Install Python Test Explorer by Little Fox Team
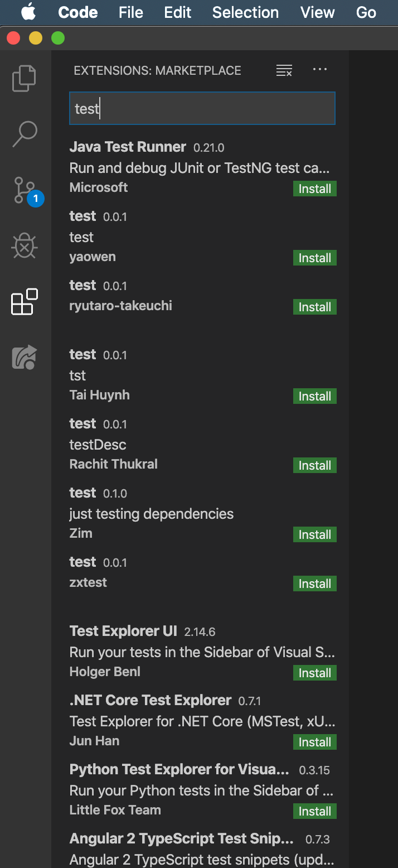398x868 pixels. [x=314, y=811]
